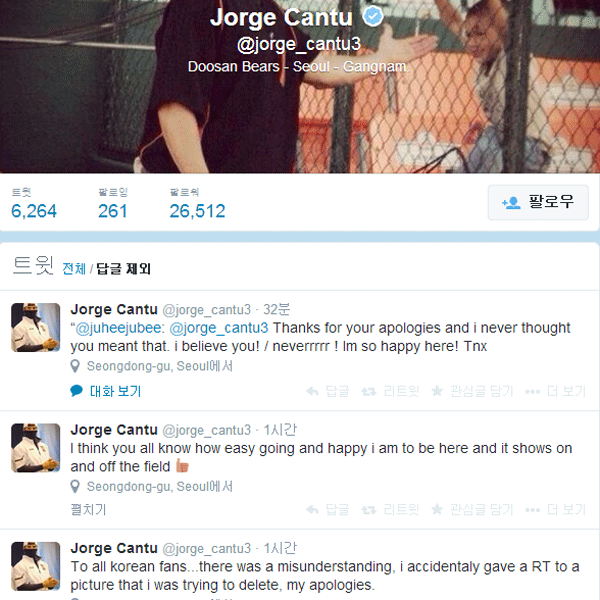
Task: Click the verified badge beside Jorge Cantu
Action: [x=373, y=17]
